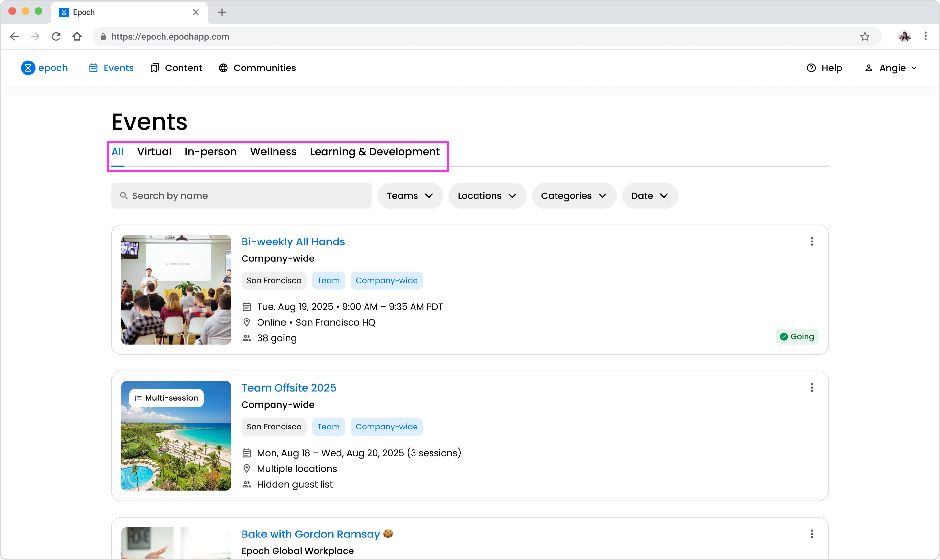The image size is (940, 560).
Task: Open the Help link
Action: [824, 68]
